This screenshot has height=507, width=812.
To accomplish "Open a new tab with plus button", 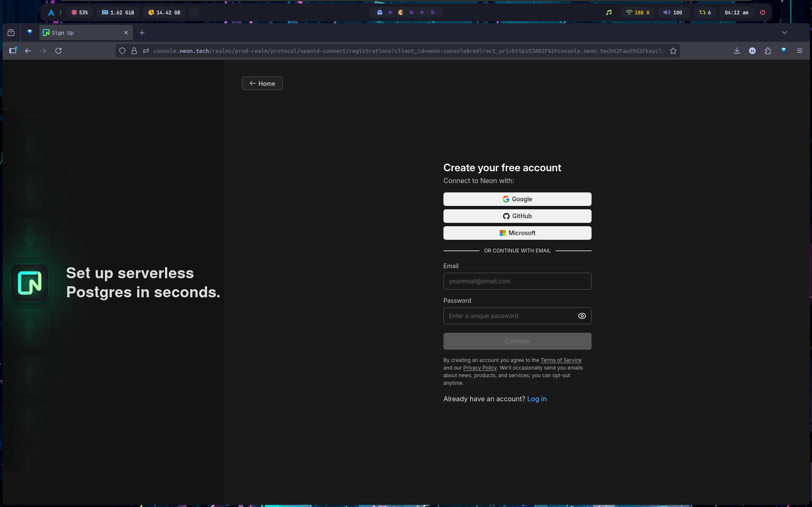I will (142, 33).
